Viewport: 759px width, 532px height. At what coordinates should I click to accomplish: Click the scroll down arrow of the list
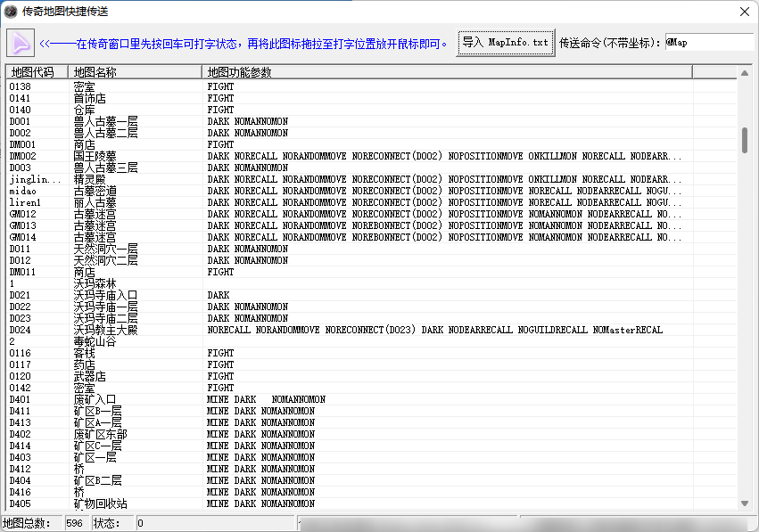click(x=745, y=503)
